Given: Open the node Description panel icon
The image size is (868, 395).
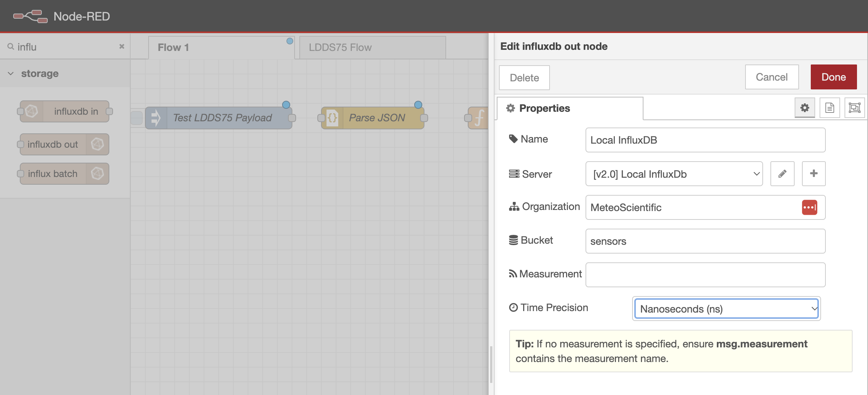Looking at the screenshot, I should (x=829, y=107).
